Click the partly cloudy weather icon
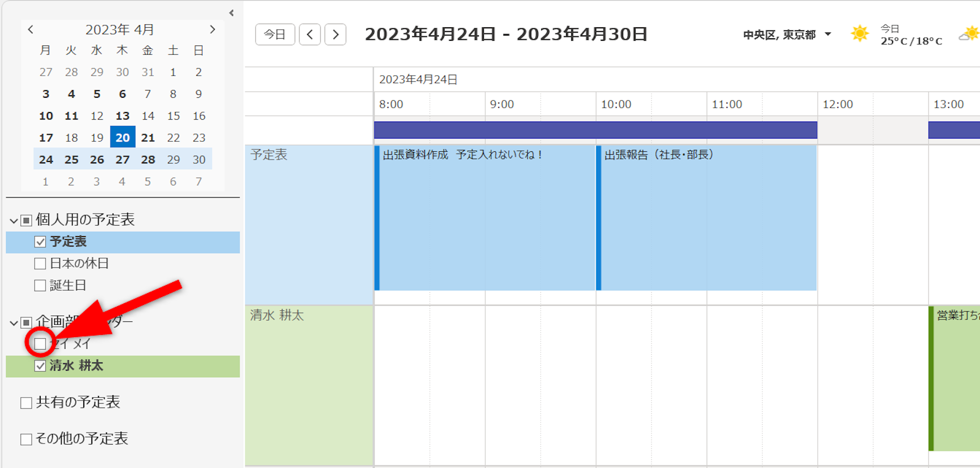The width and height of the screenshot is (980, 468). coord(969,34)
